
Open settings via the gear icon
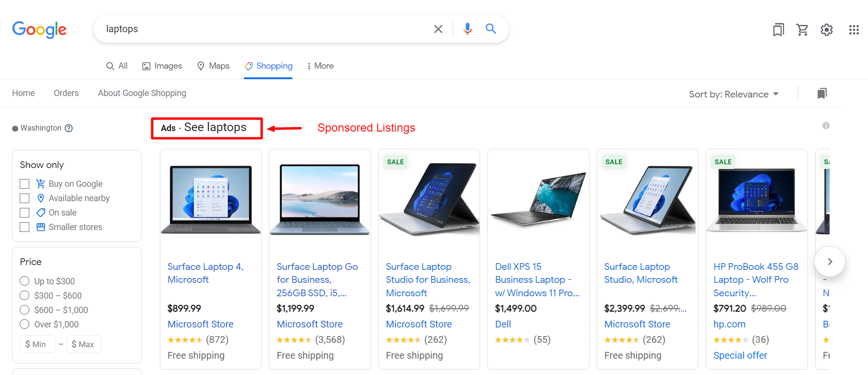click(x=827, y=30)
